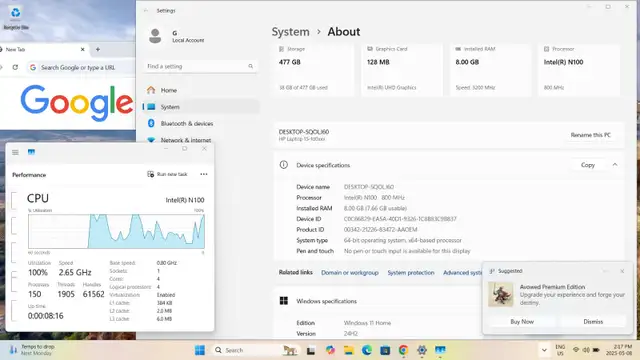The width and height of the screenshot is (640, 360).
Task: Click Rename this PC button
Action: point(591,135)
